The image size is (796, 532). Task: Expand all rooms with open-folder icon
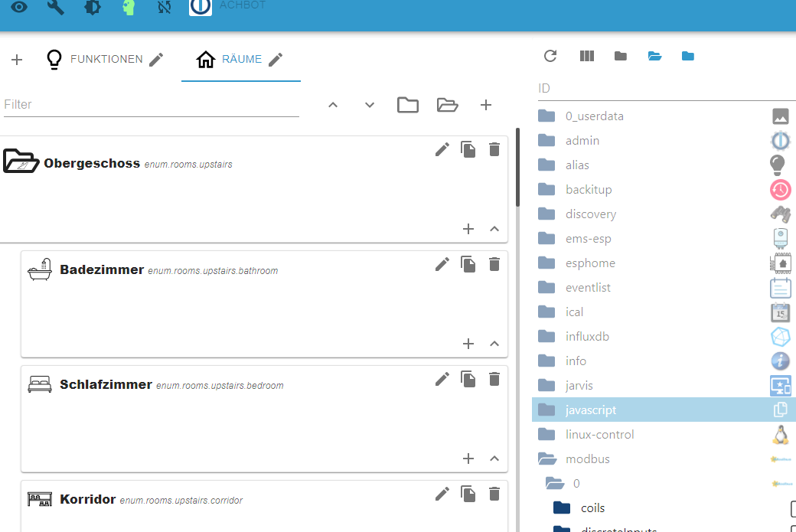pos(447,105)
